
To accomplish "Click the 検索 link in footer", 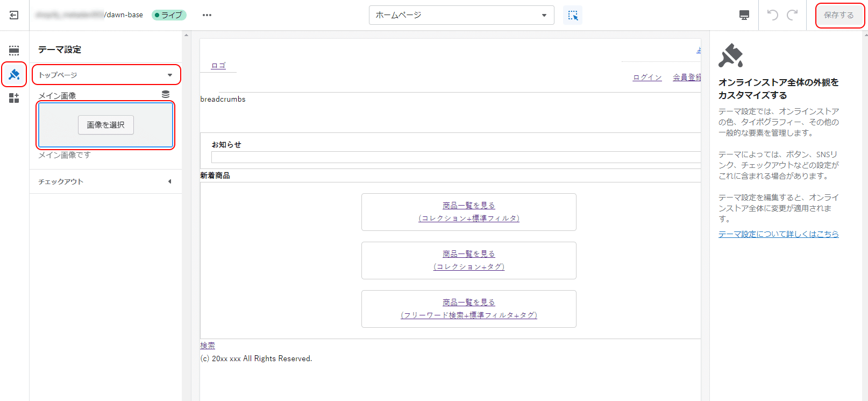I will [208, 346].
